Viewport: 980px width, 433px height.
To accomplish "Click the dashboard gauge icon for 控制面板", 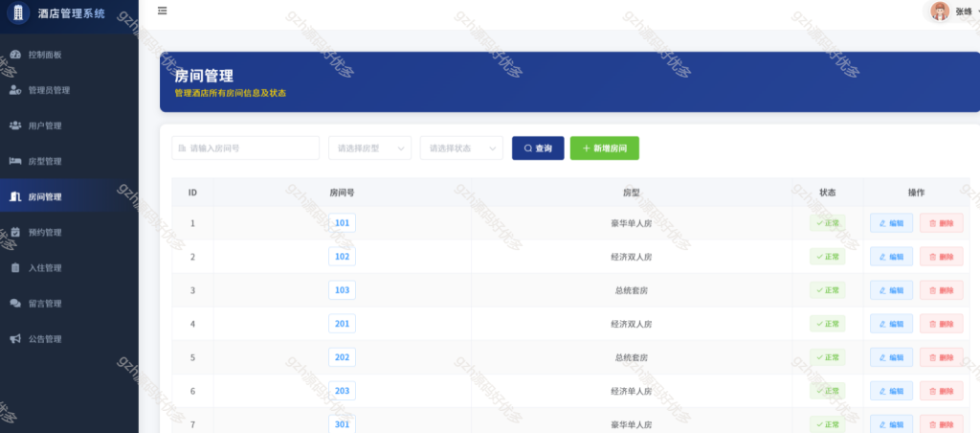I will point(15,55).
